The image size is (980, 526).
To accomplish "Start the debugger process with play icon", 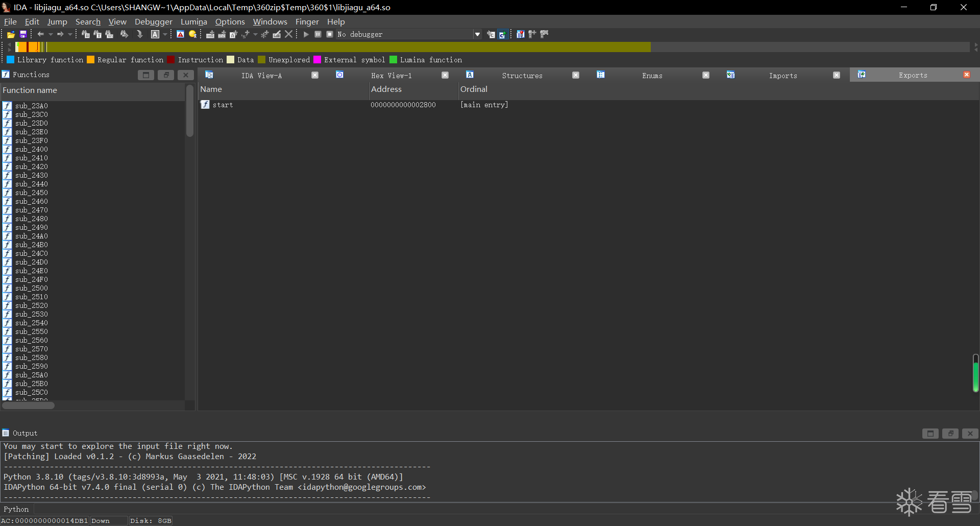I will click(x=306, y=34).
